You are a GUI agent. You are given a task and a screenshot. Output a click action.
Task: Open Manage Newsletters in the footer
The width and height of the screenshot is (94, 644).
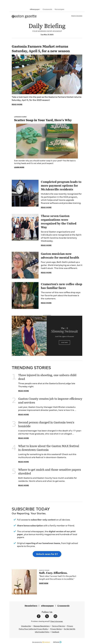[x=41, y=626]
